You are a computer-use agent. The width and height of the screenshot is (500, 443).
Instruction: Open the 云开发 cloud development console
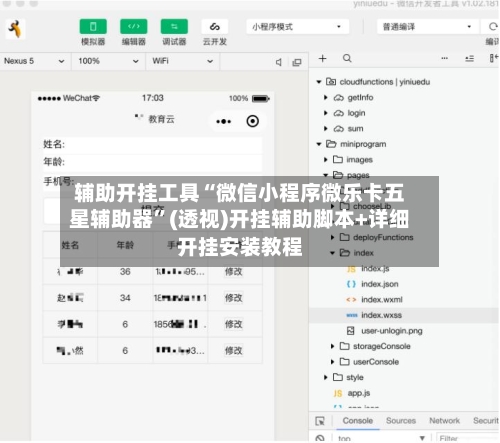(x=215, y=27)
